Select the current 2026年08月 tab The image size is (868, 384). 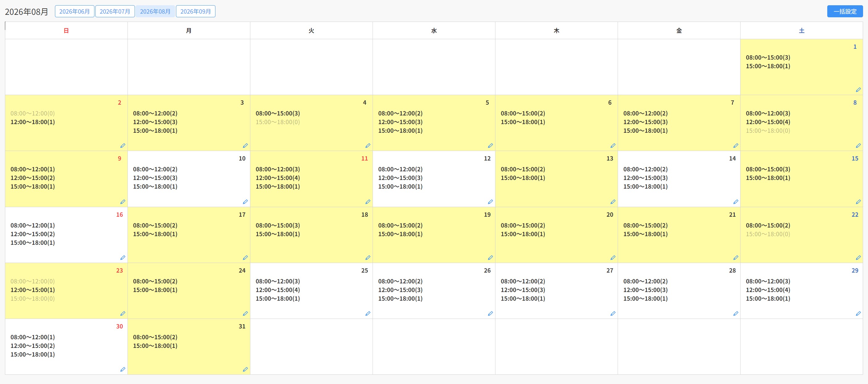[x=155, y=11]
